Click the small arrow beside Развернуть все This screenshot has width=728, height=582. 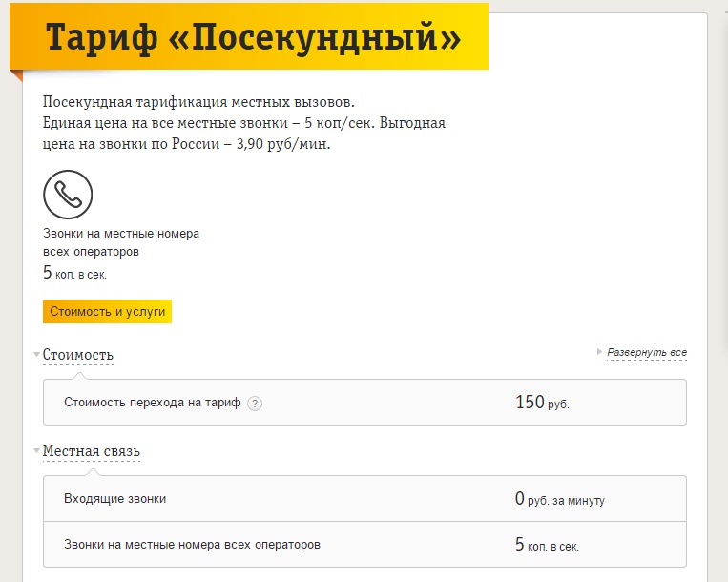[600, 353]
